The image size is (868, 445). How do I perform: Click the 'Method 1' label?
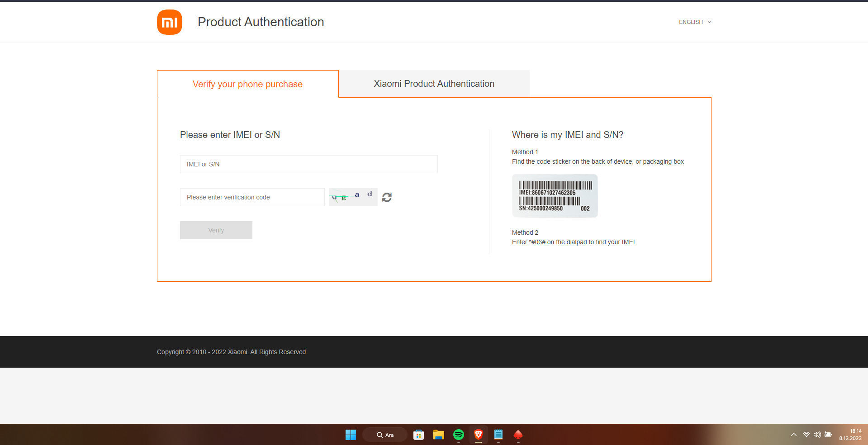click(x=525, y=152)
